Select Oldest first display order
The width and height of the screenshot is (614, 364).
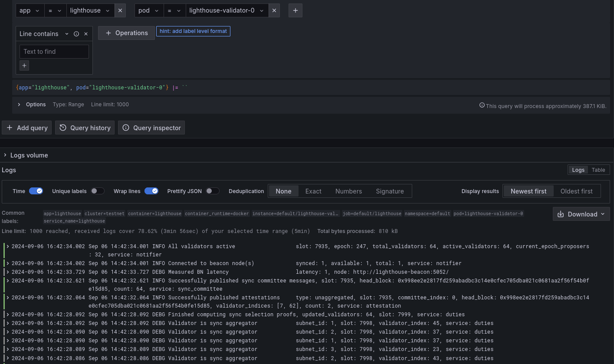point(576,191)
